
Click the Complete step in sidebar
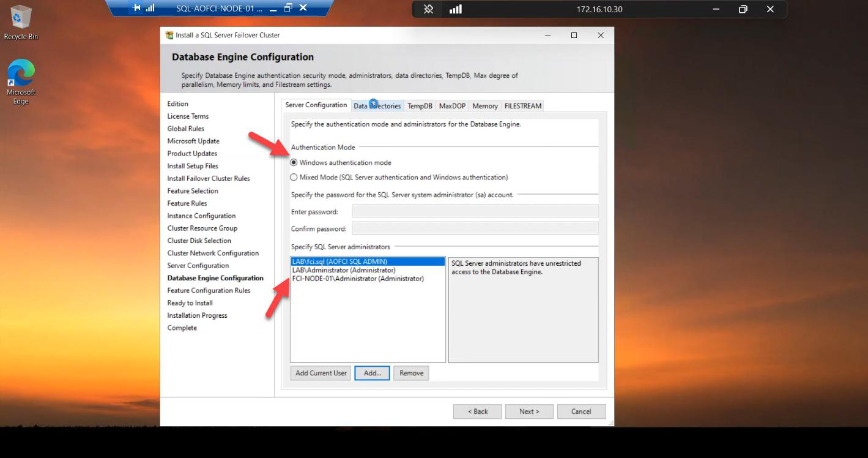(x=182, y=328)
